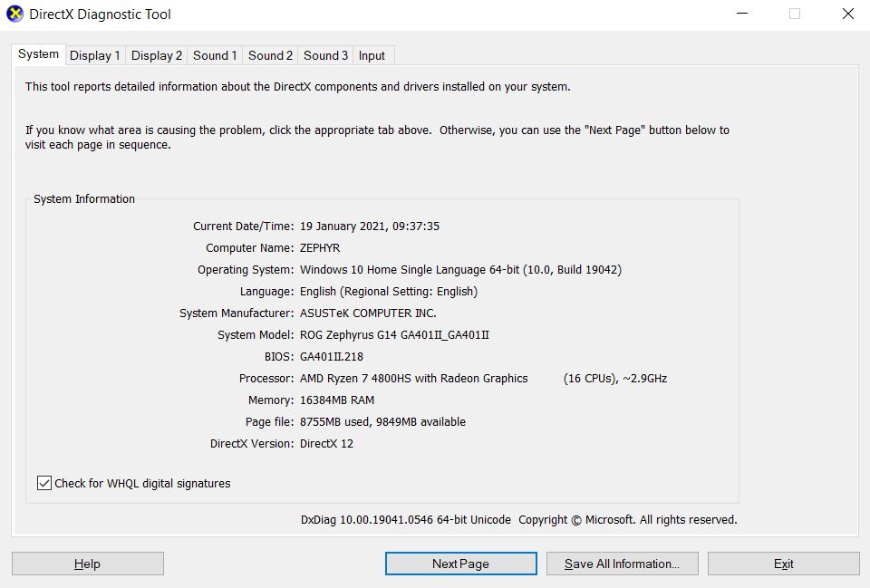Click the DirectX Version label
The image size is (870, 588).
251,444
